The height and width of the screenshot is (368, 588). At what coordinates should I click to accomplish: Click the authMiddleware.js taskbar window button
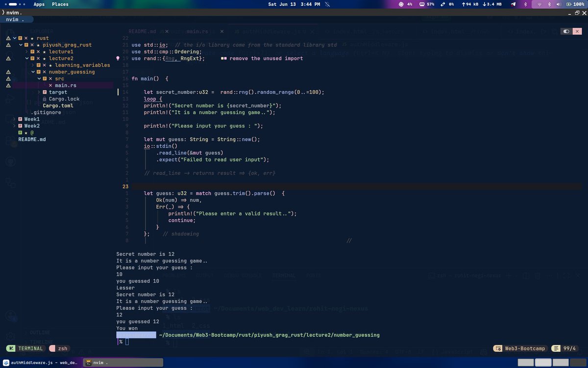41,362
